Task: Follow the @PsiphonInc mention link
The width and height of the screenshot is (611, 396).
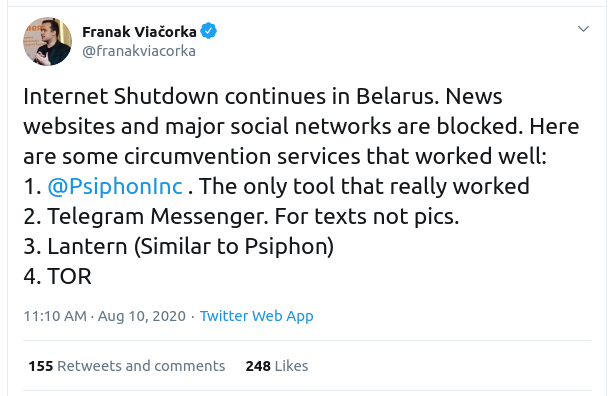Action: (x=115, y=186)
